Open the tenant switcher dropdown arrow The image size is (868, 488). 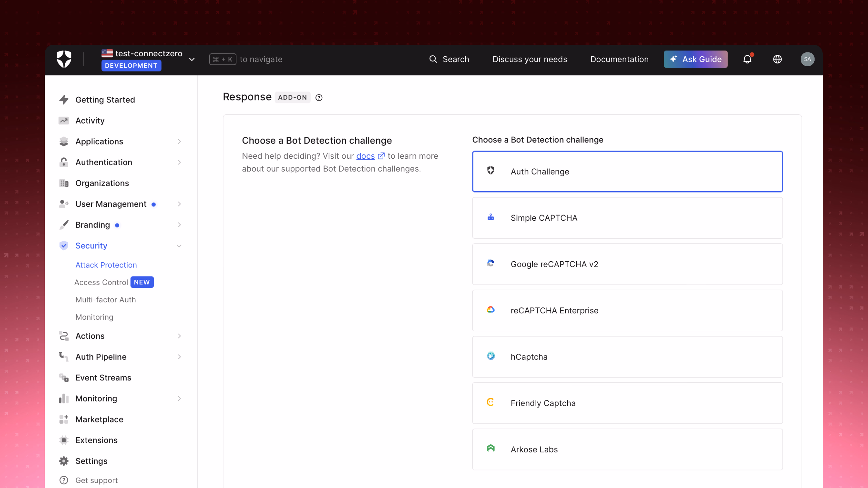[x=192, y=60]
